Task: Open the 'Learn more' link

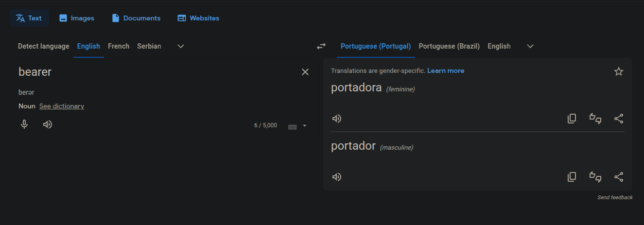Action: [x=446, y=71]
